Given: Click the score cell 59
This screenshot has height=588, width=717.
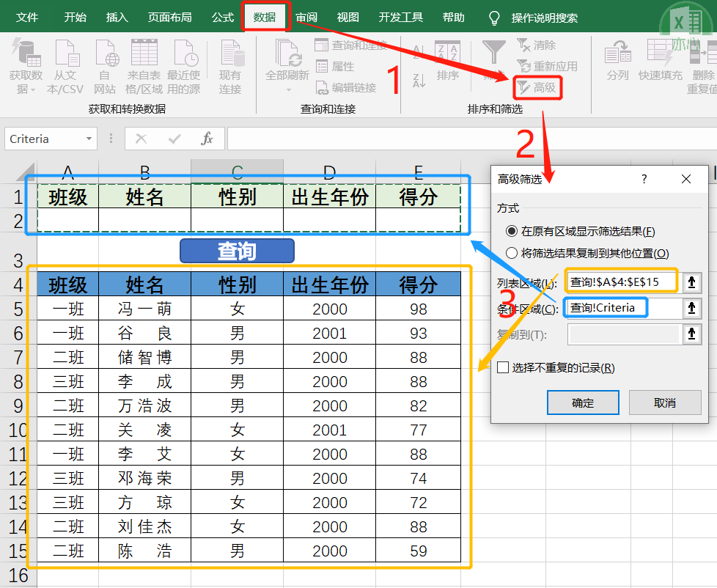Looking at the screenshot, I should pyautogui.click(x=419, y=551).
